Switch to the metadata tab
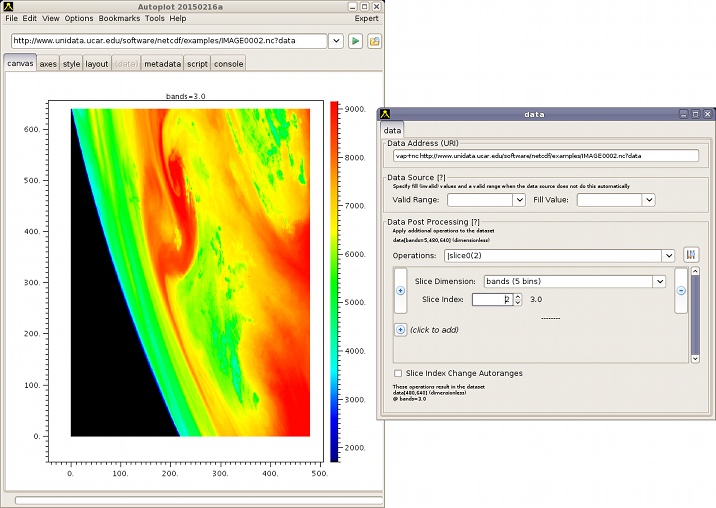The image size is (716, 508). [162, 63]
